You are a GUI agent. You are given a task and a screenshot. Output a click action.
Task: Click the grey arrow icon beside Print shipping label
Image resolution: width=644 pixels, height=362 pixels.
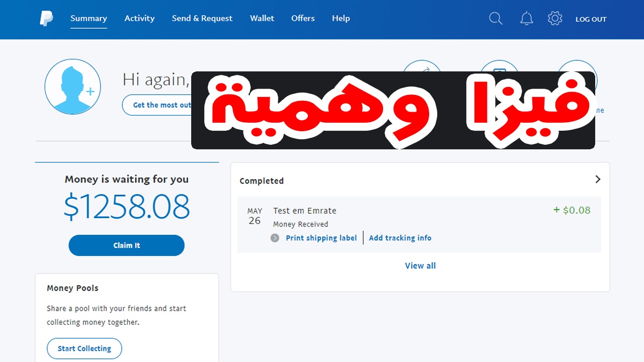point(275,238)
